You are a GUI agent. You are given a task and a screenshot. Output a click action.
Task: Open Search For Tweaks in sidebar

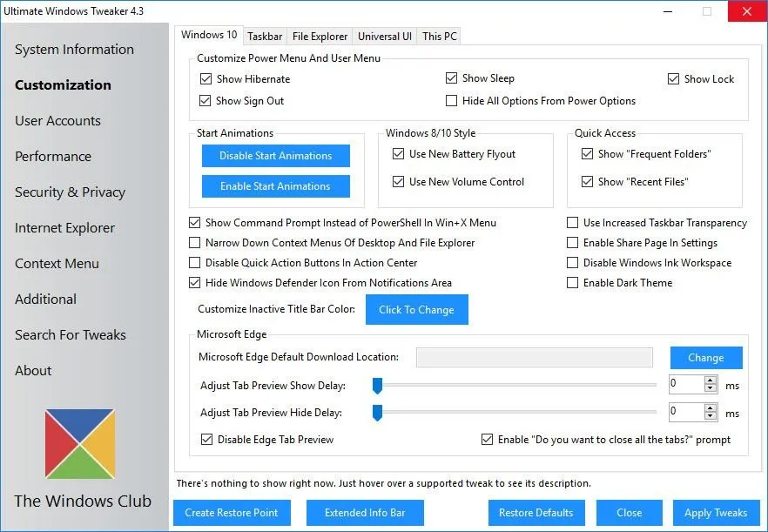coord(71,335)
